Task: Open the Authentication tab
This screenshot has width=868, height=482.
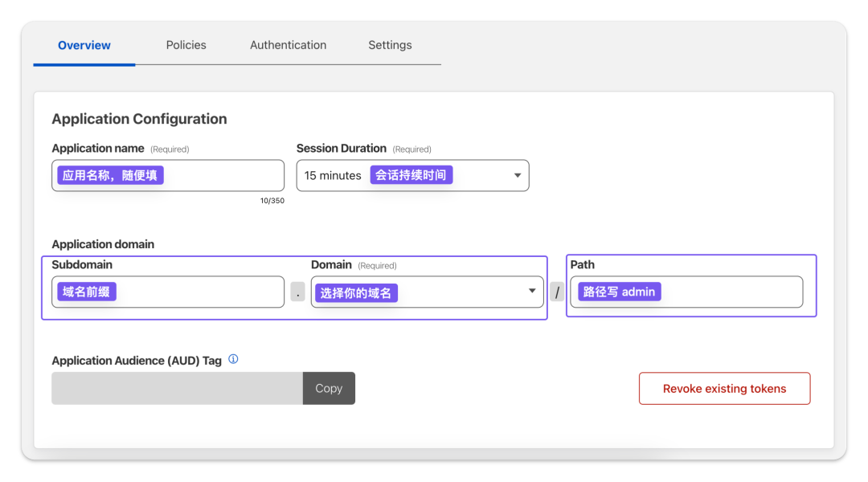Action: click(288, 45)
